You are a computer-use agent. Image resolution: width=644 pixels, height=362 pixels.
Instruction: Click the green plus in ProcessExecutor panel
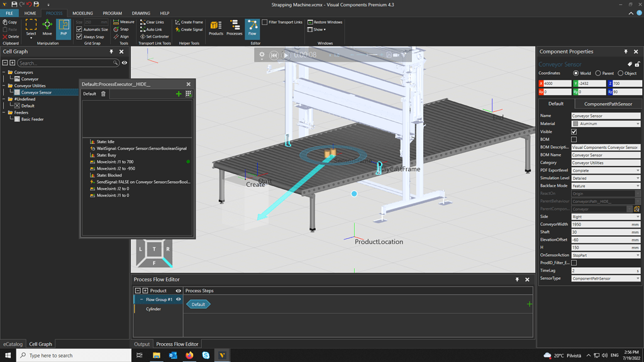(x=179, y=94)
